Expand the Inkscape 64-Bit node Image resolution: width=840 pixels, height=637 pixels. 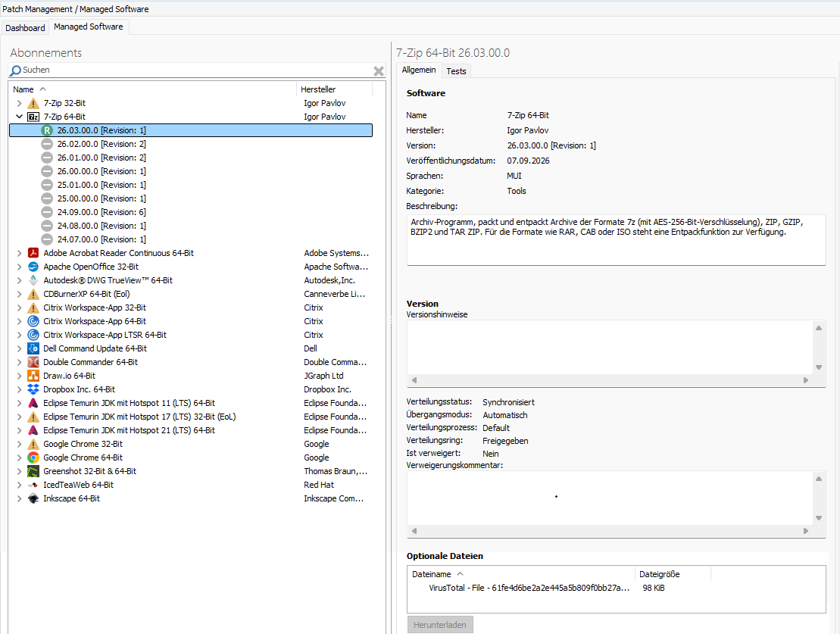[19, 499]
